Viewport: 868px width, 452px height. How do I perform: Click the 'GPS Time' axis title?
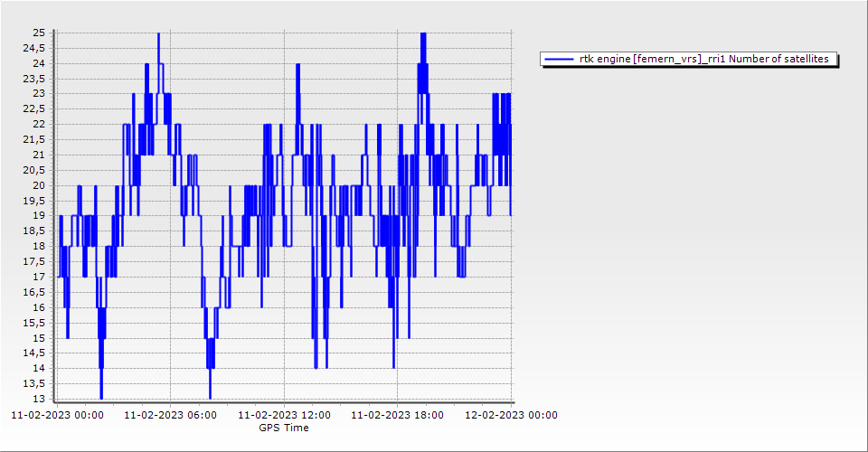tap(284, 428)
